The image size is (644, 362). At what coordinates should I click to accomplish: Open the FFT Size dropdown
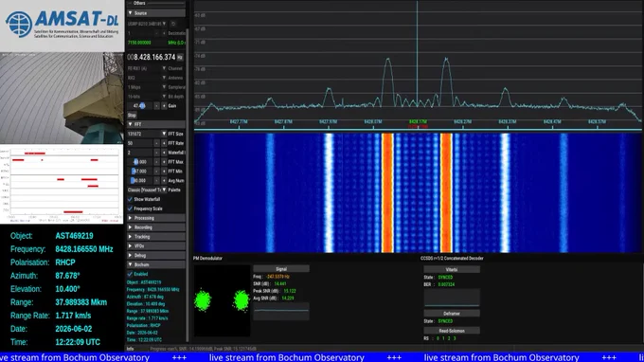click(147, 134)
